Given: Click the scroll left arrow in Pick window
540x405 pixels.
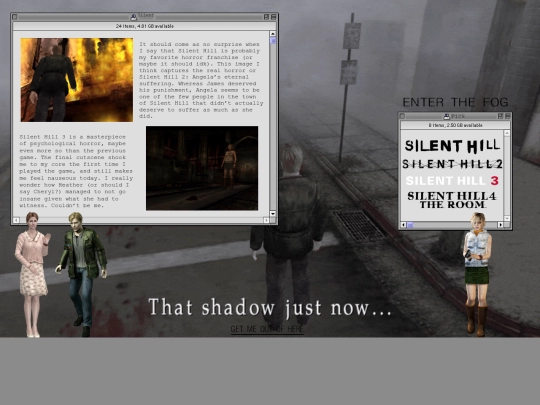Looking at the screenshot, I should coord(404,225).
